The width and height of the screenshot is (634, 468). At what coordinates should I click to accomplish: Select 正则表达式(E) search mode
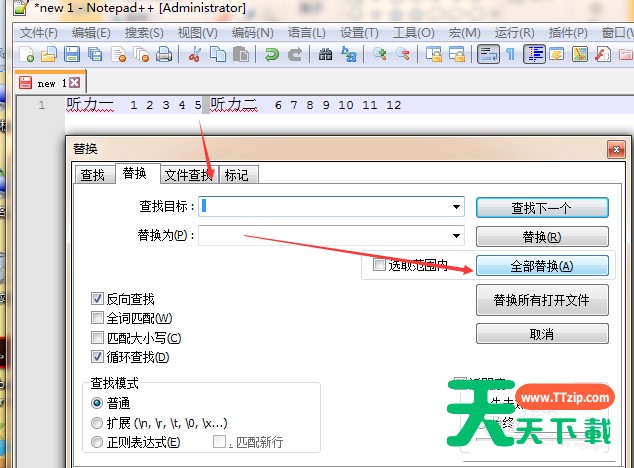97,442
